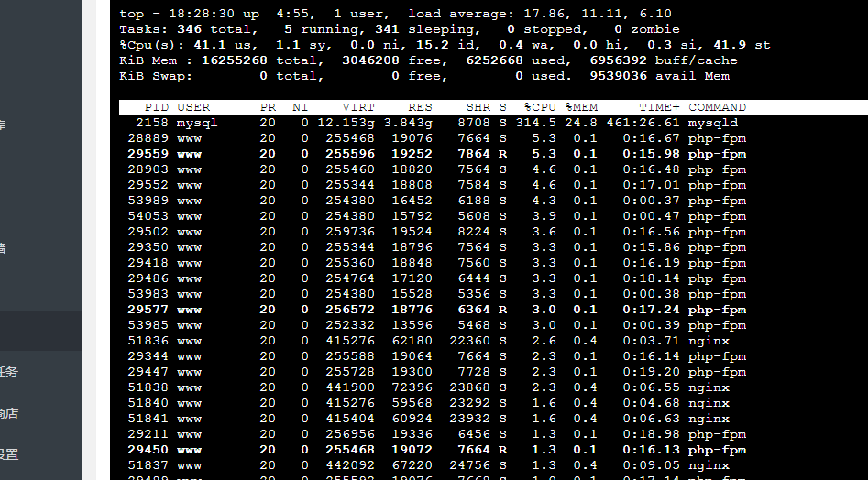
Task: Click the 72396 RES value
Action: point(412,387)
